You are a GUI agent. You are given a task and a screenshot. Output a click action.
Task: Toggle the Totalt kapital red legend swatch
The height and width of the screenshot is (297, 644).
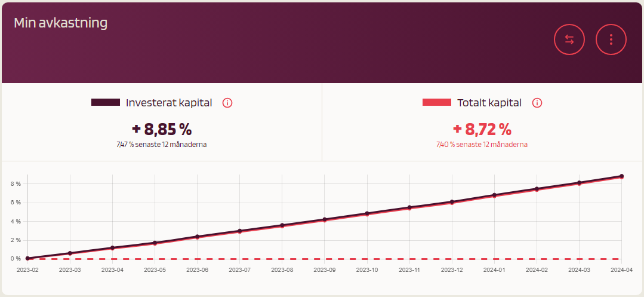[437, 103]
